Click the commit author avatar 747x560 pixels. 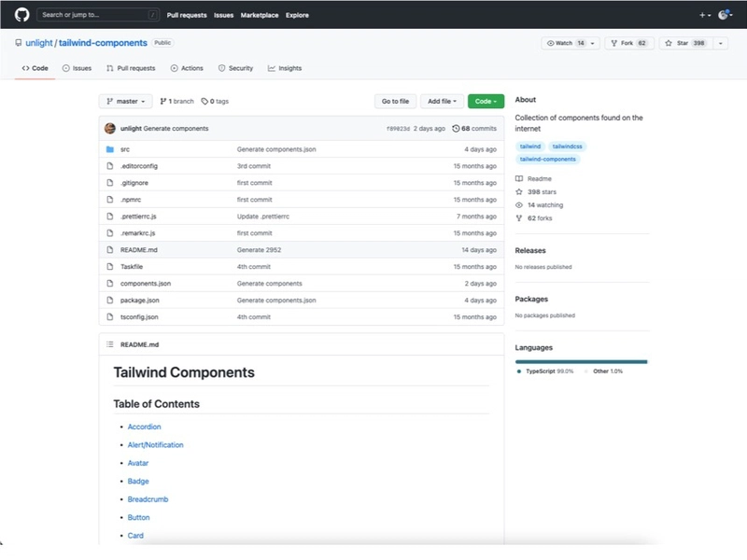[110, 128]
